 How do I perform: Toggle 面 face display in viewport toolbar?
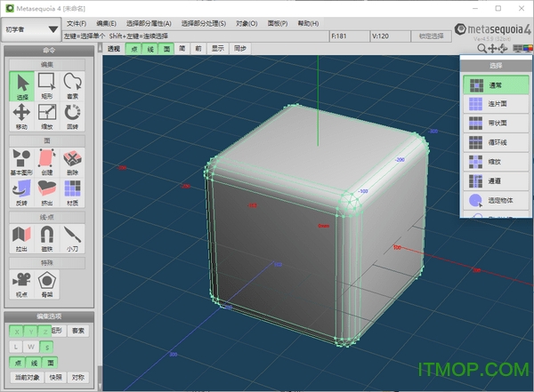pos(166,49)
